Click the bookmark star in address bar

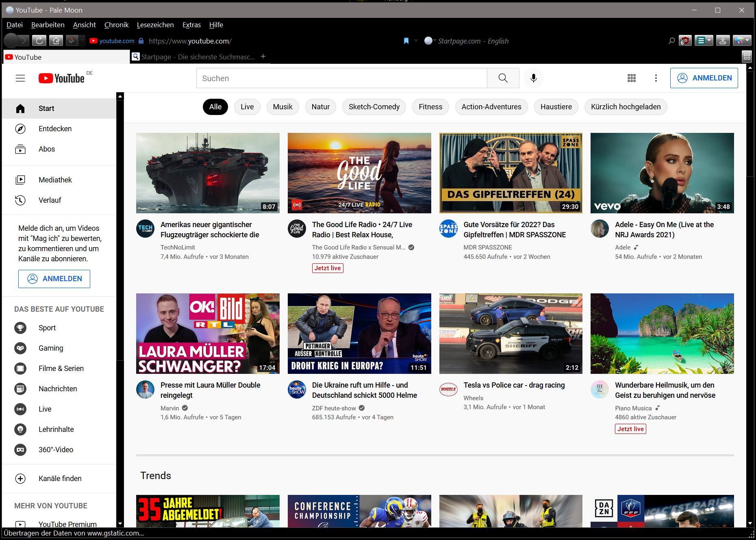point(406,41)
